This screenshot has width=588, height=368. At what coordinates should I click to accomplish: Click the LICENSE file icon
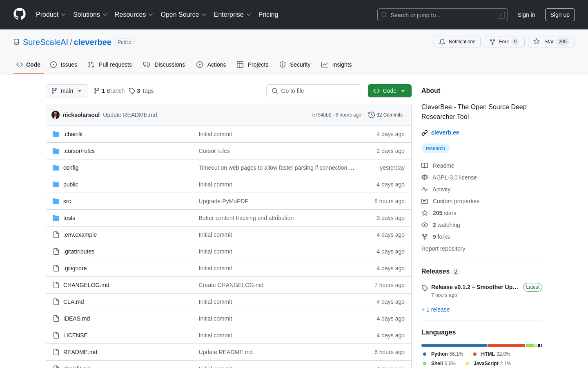[56, 335]
